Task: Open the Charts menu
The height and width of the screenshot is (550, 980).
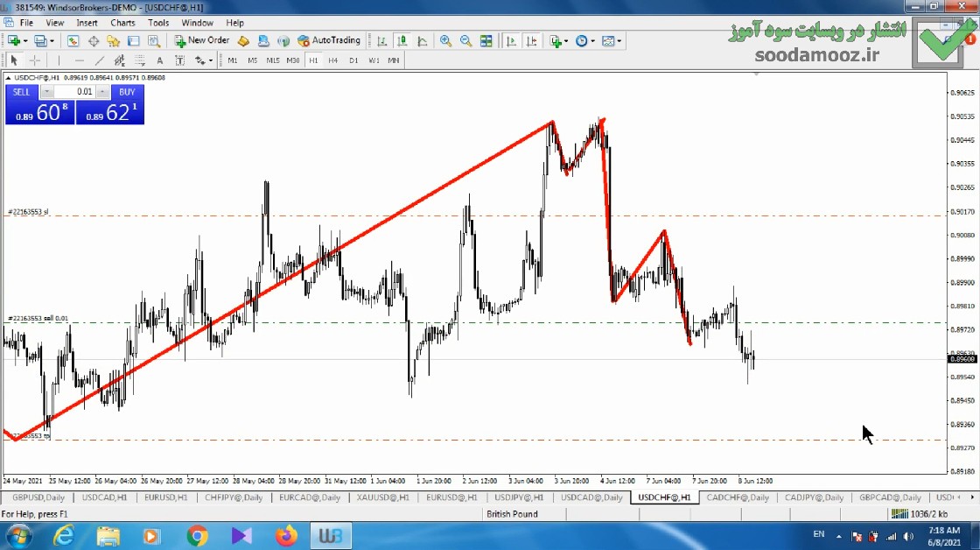Action: (x=122, y=23)
